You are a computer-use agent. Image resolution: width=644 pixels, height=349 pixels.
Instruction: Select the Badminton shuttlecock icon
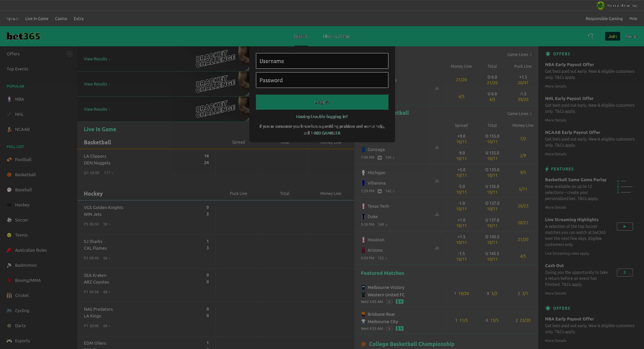coord(9,265)
